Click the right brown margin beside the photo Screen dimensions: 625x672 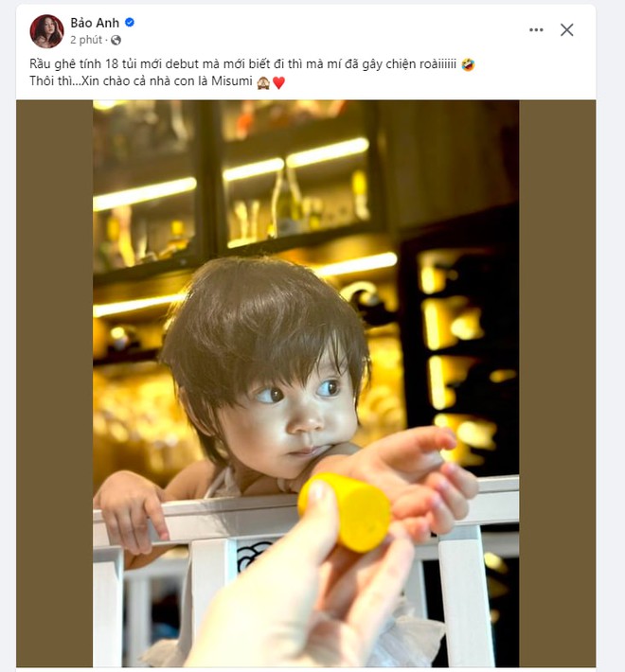coord(557,379)
